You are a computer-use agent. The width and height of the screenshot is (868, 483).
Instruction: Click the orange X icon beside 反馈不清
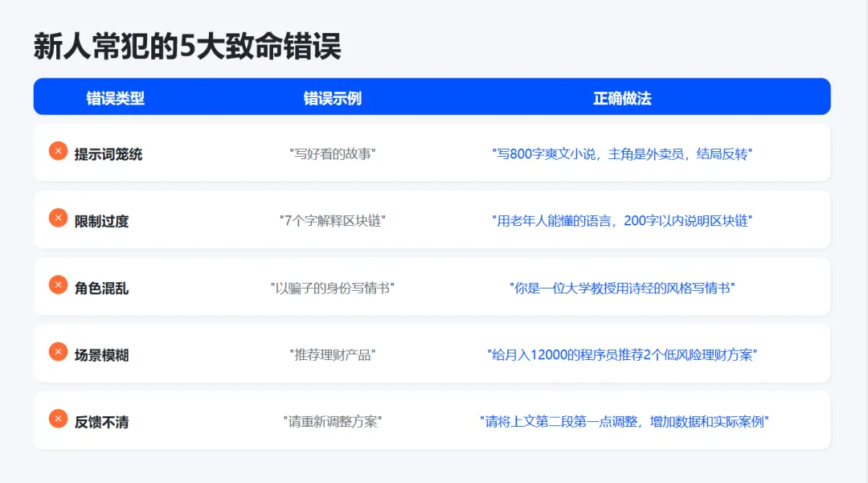coord(58,419)
